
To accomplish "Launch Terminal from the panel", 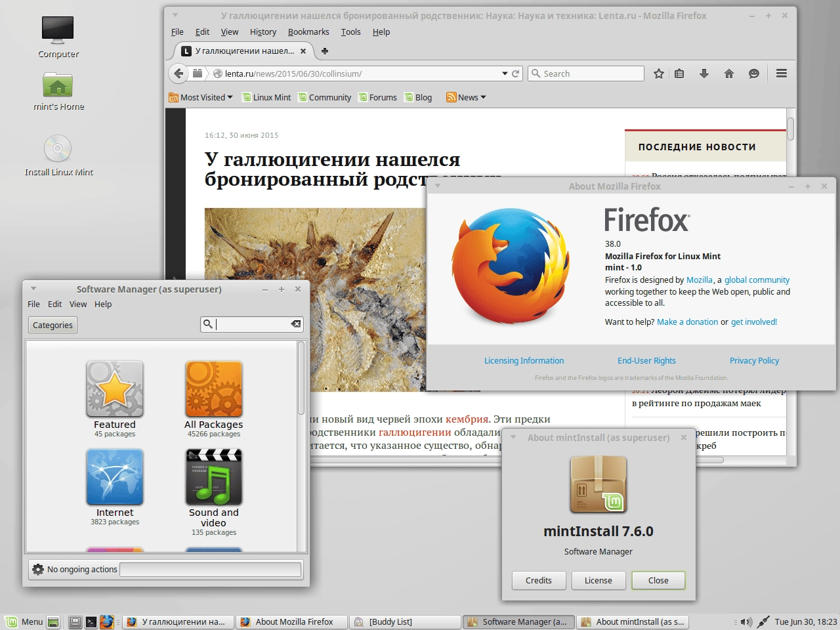I will click(91, 621).
